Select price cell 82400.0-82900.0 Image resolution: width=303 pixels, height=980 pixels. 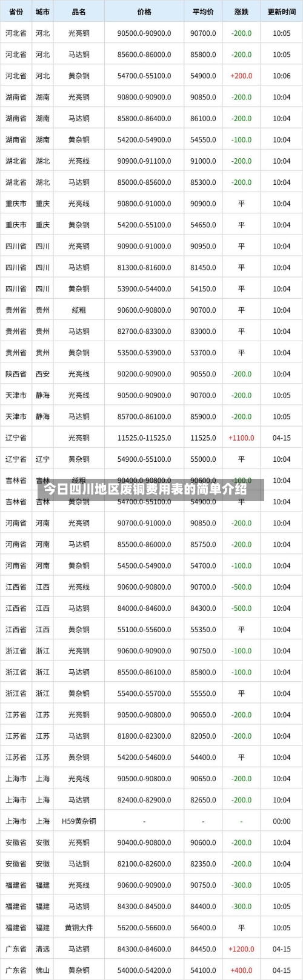pos(144,800)
